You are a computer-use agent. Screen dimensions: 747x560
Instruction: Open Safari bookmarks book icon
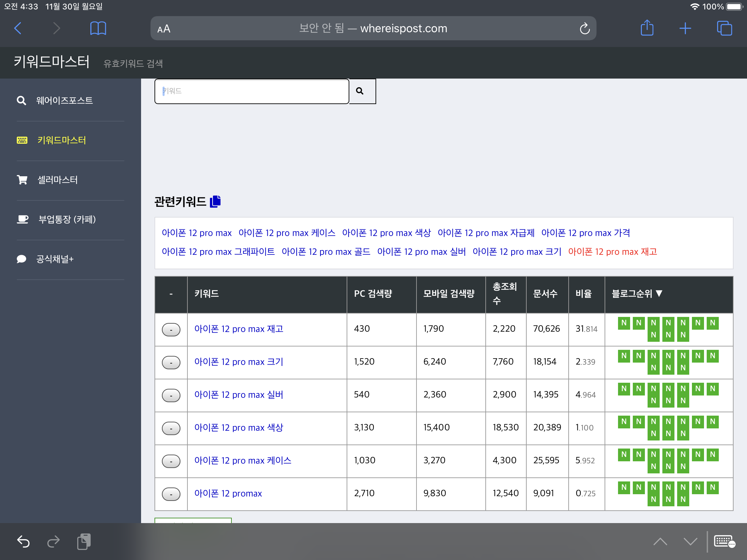pyautogui.click(x=98, y=28)
